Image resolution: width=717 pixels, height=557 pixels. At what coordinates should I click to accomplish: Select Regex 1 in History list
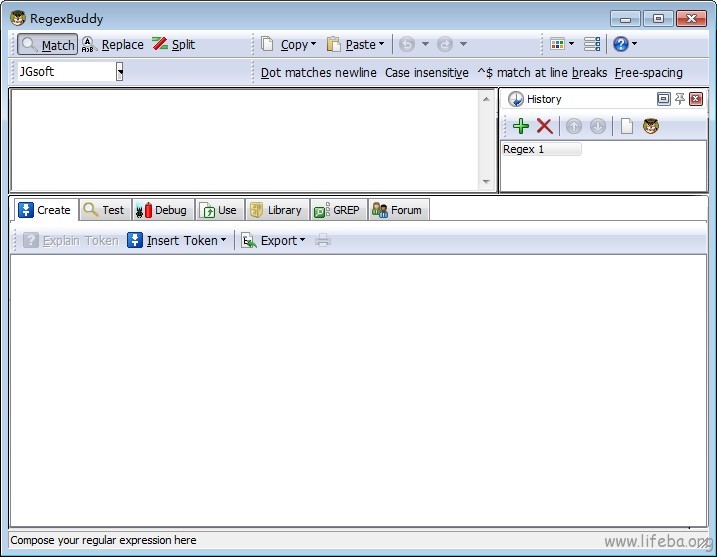(x=541, y=149)
